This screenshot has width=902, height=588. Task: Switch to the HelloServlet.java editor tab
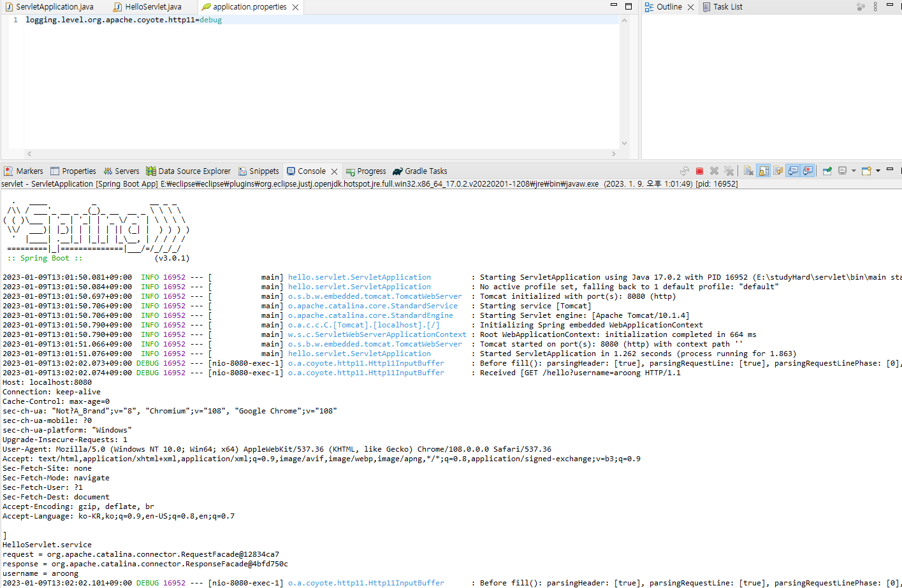[x=147, y=7]
